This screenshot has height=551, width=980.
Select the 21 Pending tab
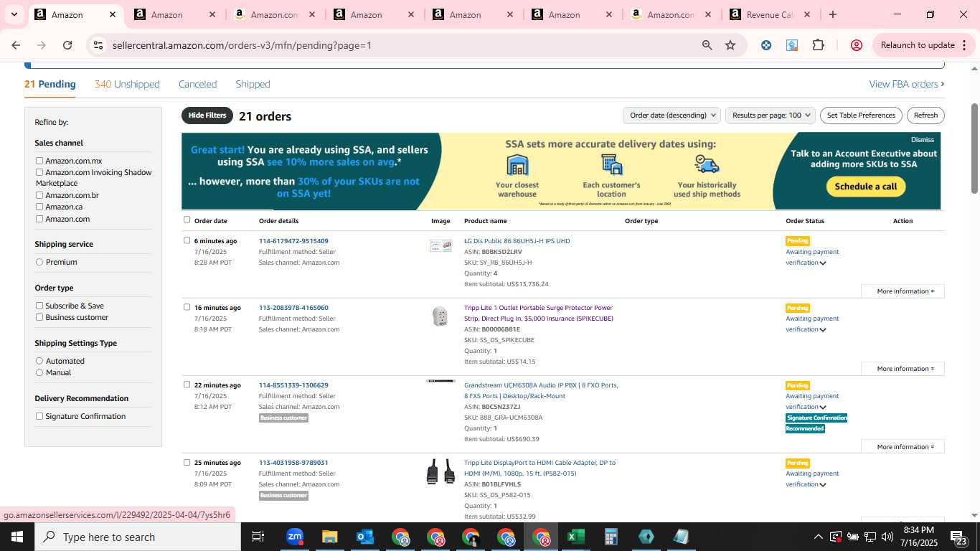pos(50,84)
